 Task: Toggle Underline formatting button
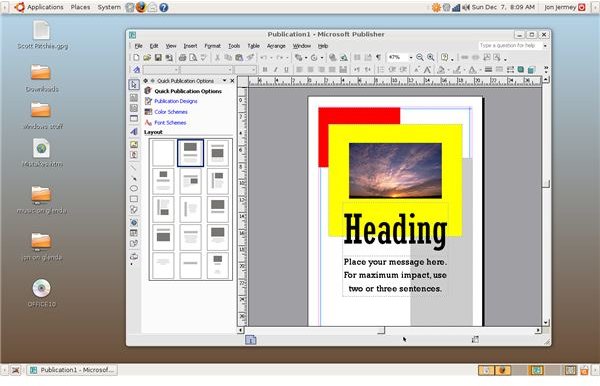[286, 70]
